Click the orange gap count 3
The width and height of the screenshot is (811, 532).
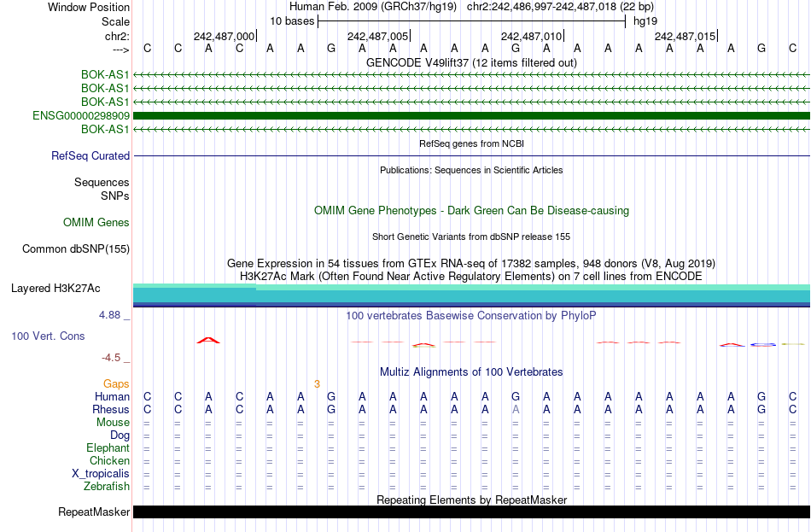tap(317, 384)
